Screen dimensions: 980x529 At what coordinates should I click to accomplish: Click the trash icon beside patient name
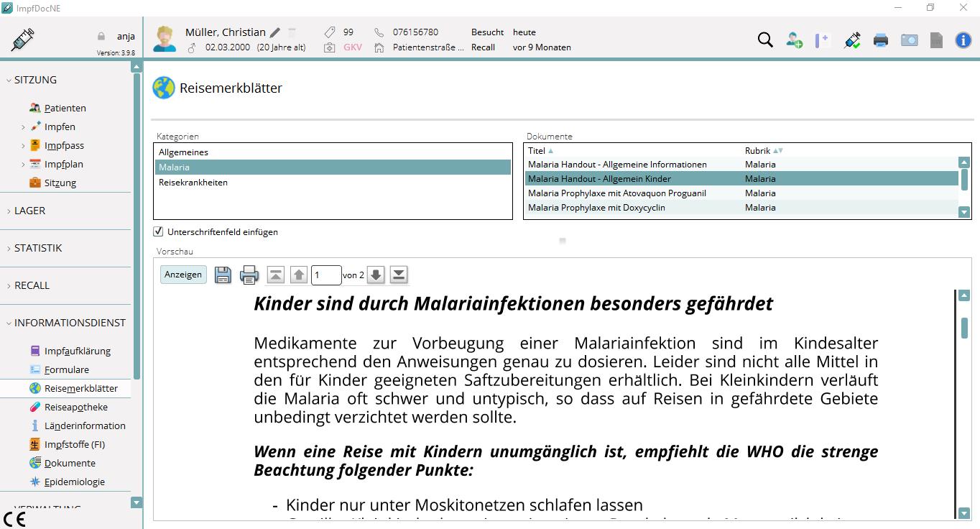click(x=292, y=32)
